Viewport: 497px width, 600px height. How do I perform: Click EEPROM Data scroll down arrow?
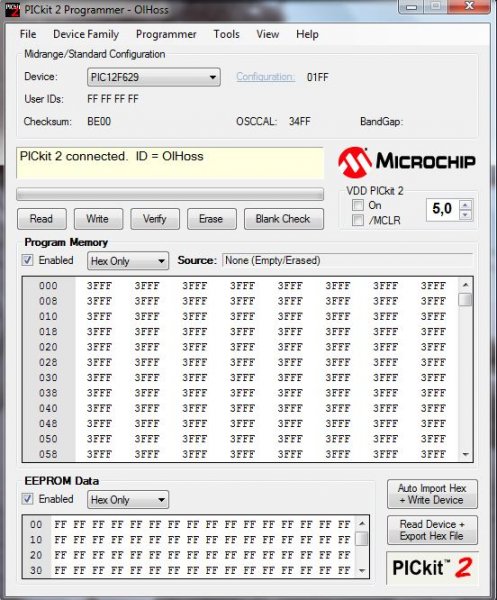pos(362,571)
